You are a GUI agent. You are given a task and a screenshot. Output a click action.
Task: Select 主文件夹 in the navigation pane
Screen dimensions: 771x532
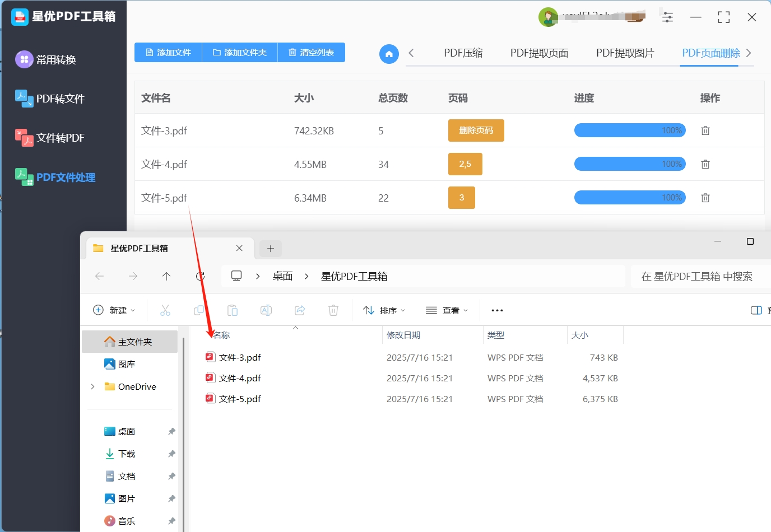coord(130,342)
